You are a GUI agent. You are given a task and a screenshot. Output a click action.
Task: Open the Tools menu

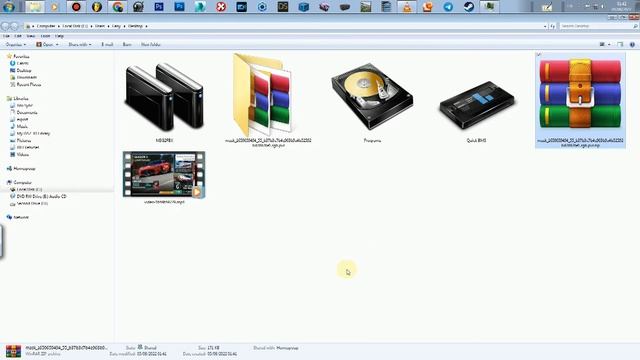point(45,36)
